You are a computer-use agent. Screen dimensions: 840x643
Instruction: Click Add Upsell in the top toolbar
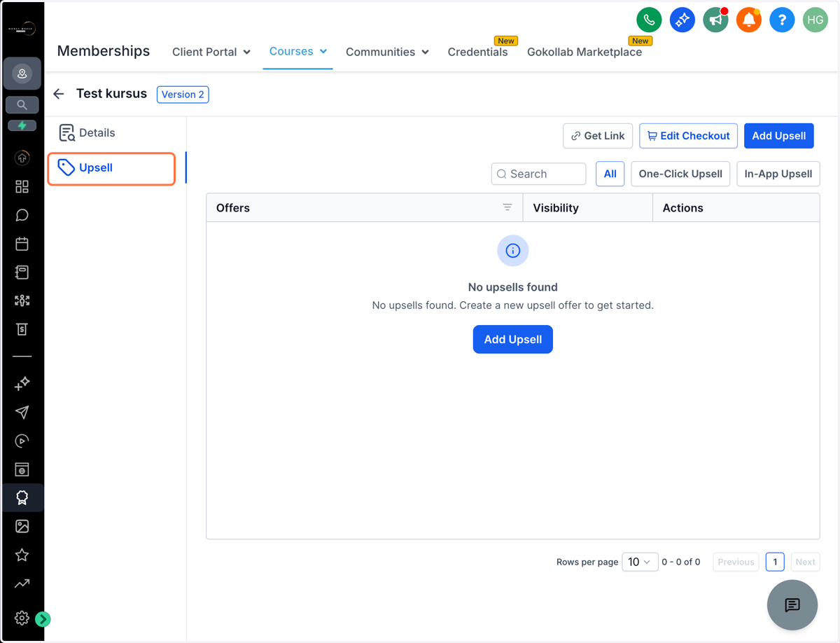click(779, 136)
